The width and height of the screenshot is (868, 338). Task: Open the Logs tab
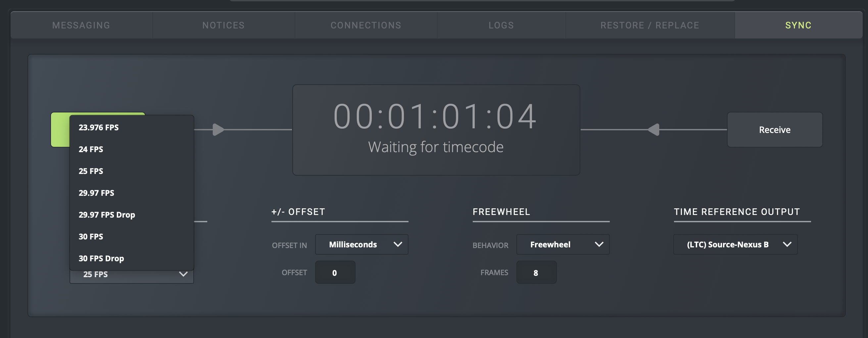click(x=501, y=25)
